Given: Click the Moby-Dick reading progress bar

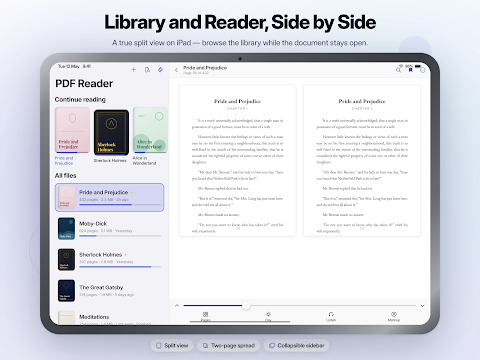Looking at the screenshot, I should (x=120, y=236).
